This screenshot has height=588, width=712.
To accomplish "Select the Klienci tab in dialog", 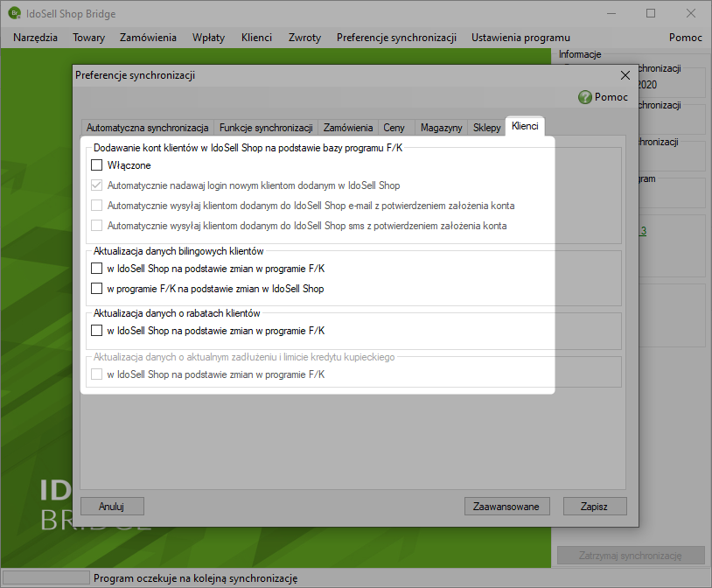I will click(525, 126).
